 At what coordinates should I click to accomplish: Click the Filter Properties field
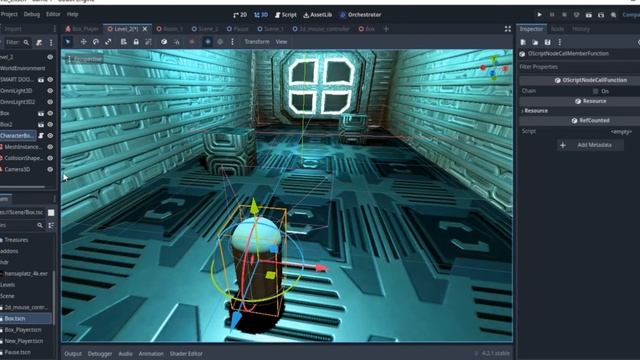tap(579, 67)
